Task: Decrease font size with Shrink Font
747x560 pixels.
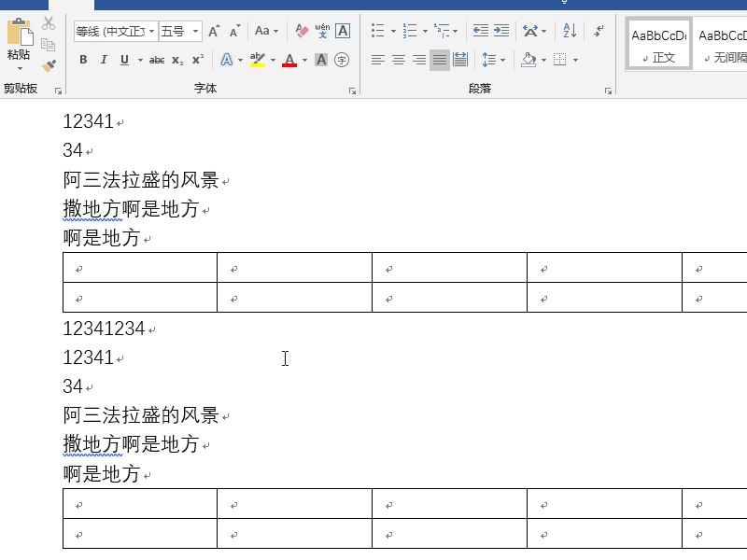Action: click(234, 32)
